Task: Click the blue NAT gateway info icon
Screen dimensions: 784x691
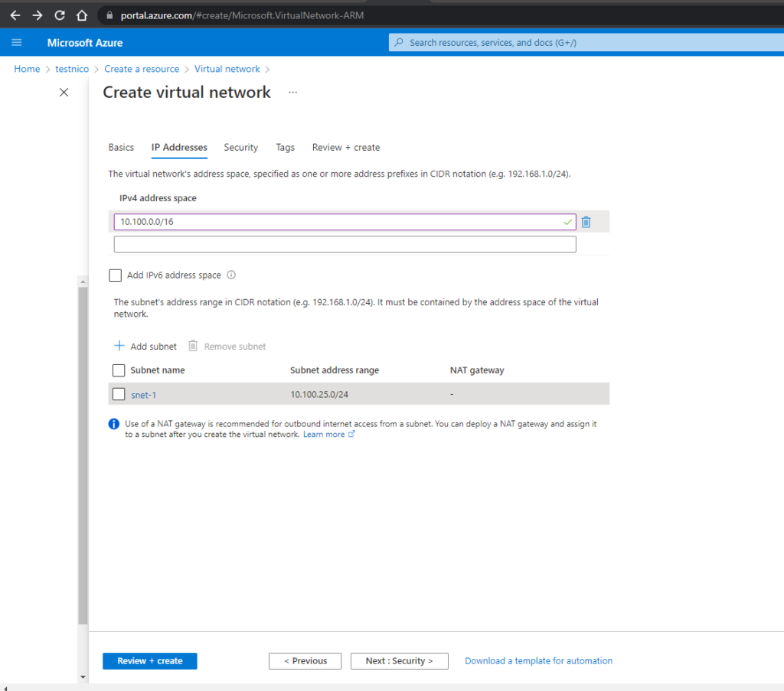Action: pos(113,424)
